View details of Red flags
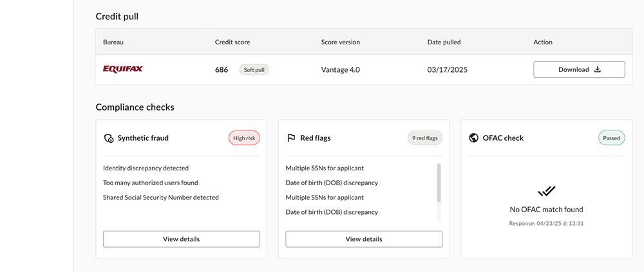This screenshot has width=644, height=272. pyautogui.click(x=364, y=239)
